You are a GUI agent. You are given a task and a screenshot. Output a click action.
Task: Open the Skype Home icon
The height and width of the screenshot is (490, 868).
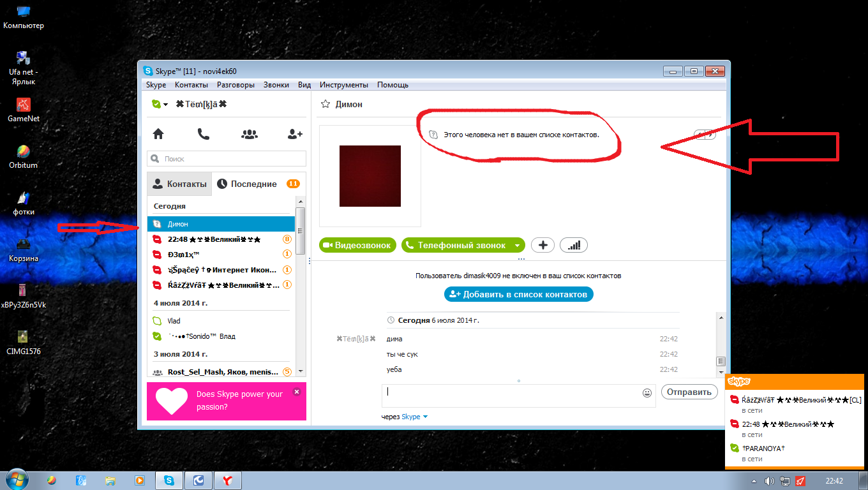158,134
